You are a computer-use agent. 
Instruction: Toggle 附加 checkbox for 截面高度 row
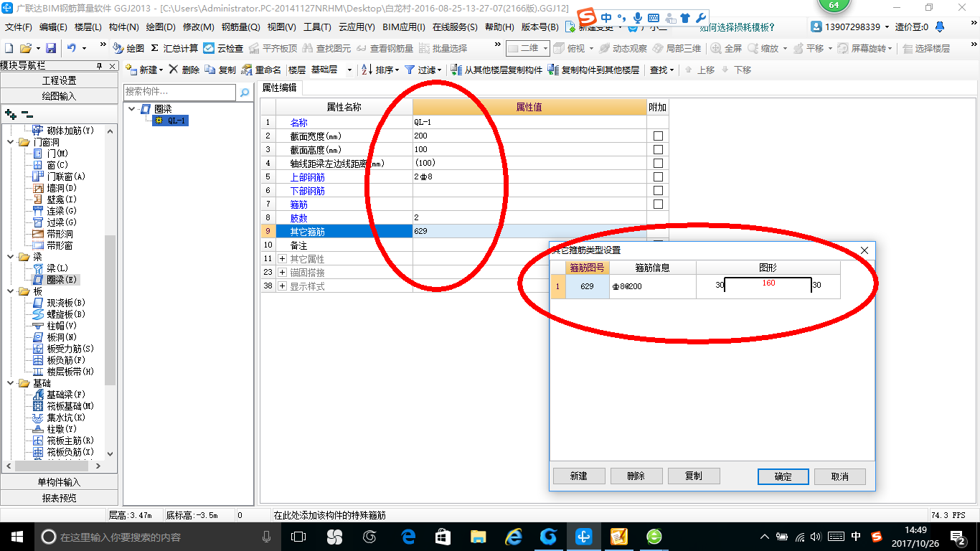click(658, 149)
